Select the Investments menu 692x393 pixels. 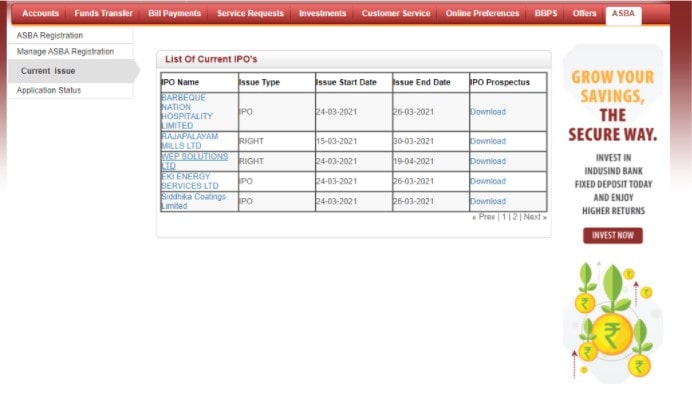pyautogui.click(x=323, y=14)
